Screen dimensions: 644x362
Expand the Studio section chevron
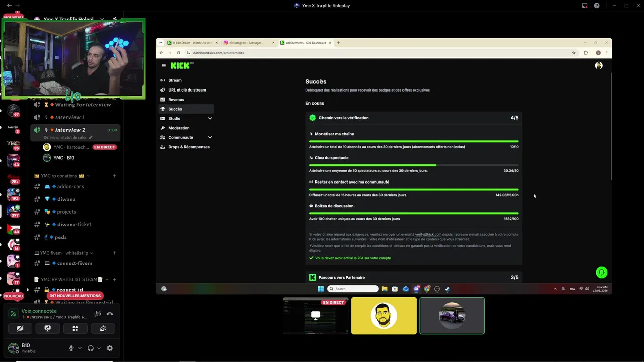tap(210, 119)
